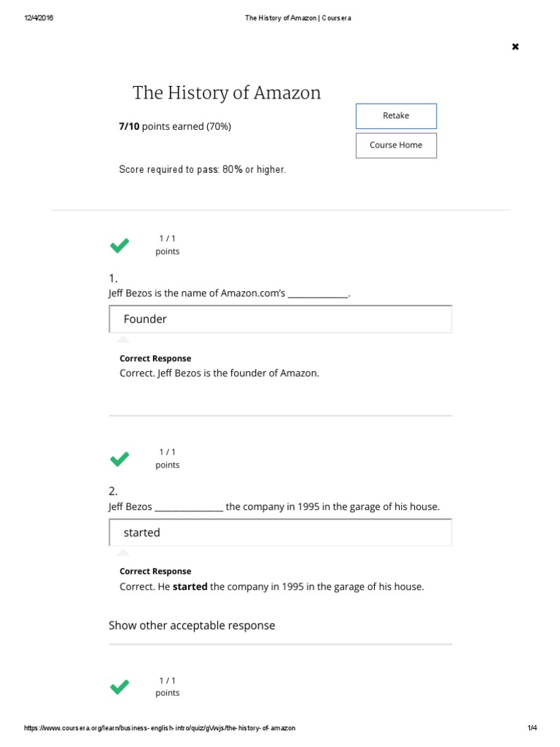Click "The History of Amazon" quiz heading
560x747 pixels.
226,93
